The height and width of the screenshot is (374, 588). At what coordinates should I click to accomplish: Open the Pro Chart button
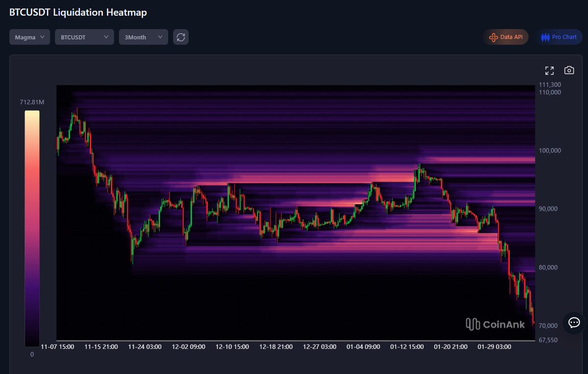pyautogui.click(x=559, y=37)
